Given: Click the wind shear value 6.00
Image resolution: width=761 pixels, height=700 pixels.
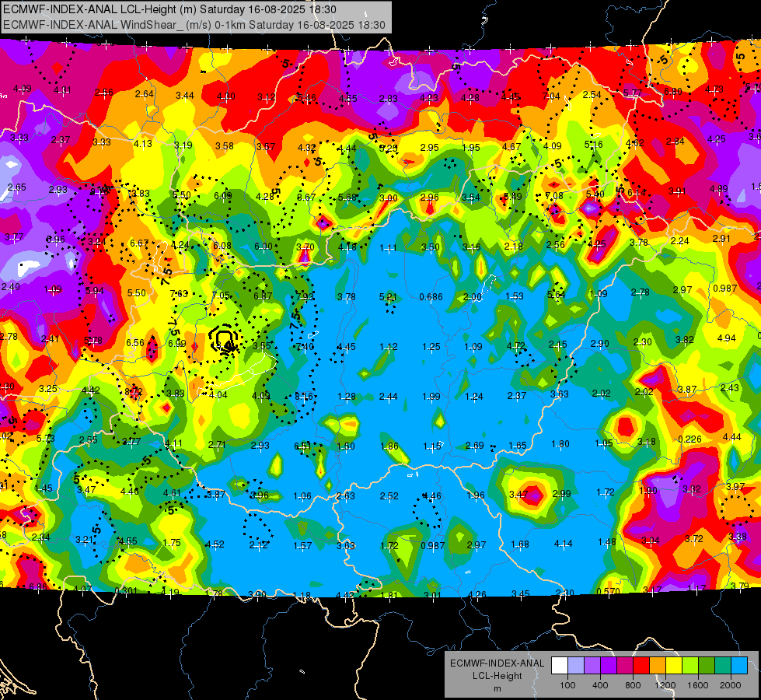Looking at the screenshot, I should (x=264, y=247).
